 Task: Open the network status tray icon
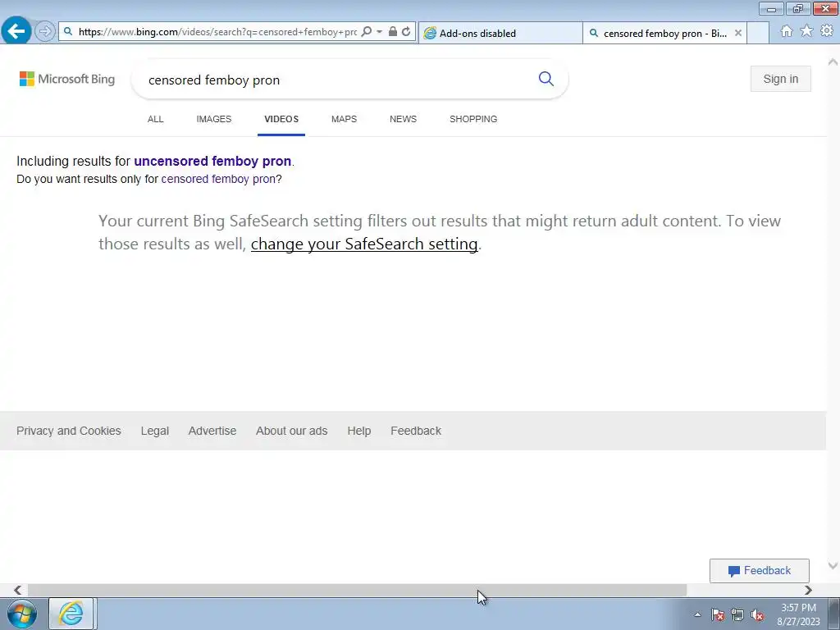pyautogui.click(x=737, y=614)
